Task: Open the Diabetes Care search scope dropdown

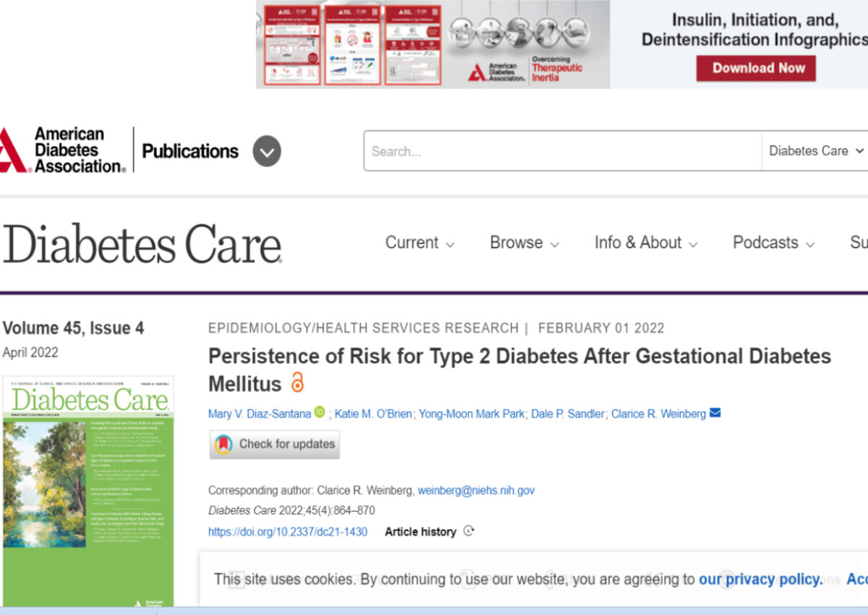Action: pyautogui.click(x=815, y=151)
